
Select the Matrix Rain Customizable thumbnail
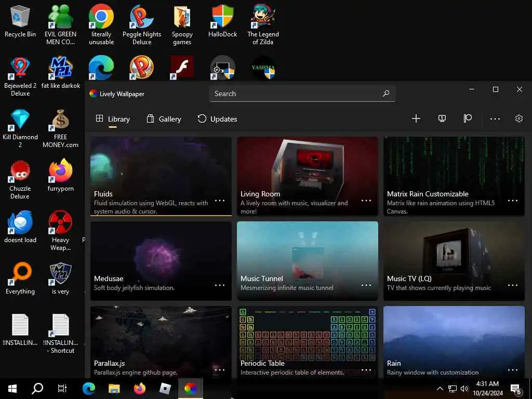(454, 176)
